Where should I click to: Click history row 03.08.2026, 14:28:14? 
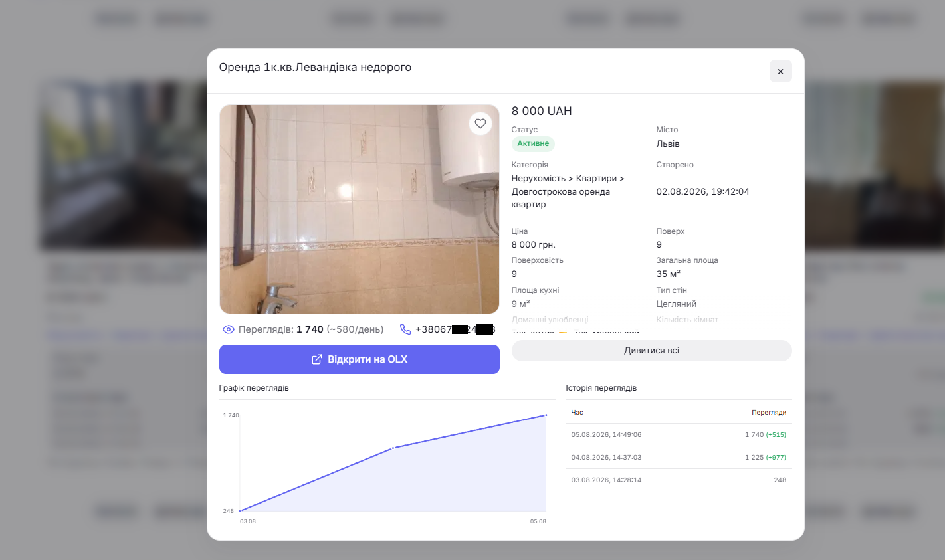pos(679,480)
